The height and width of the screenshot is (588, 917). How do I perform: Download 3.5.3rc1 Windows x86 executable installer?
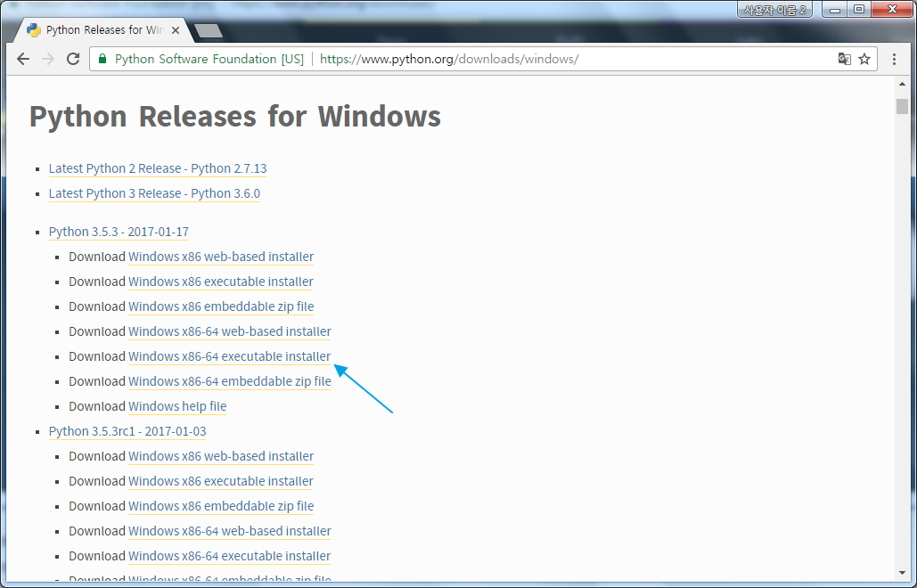coord(221,481)
